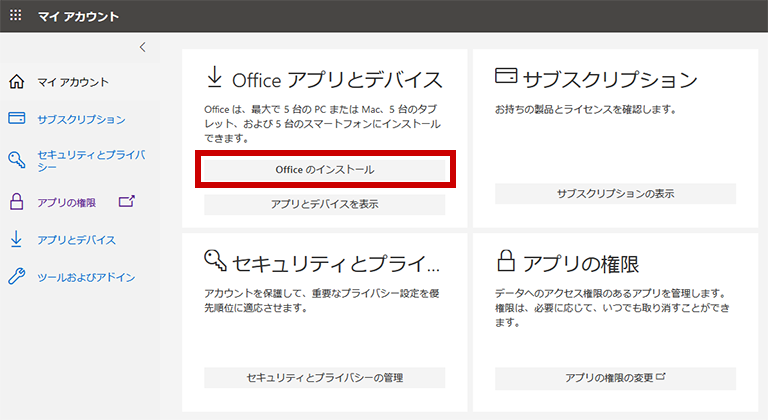768x420 pixels.
Task: Click the external-link icon beside アプリの権限
Action: tap(126, 201)
